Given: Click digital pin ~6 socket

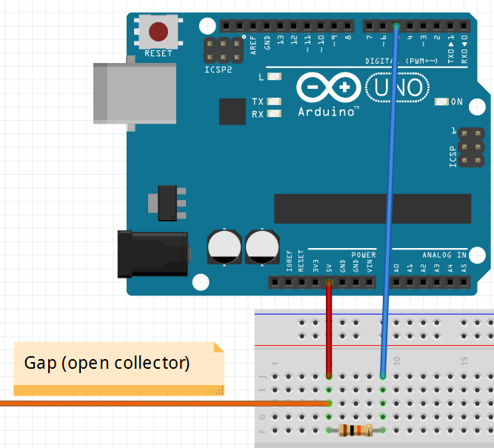Looking at the screenshot, I should click(383, 25).
